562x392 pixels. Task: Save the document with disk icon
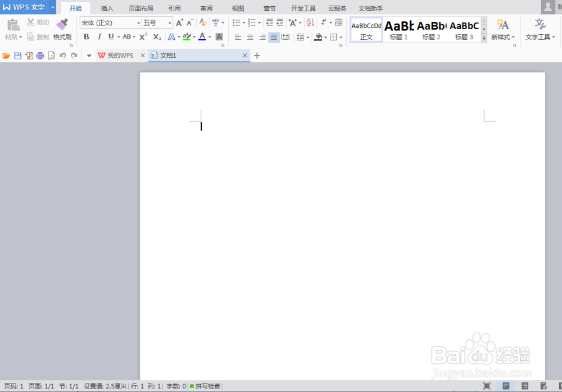tap(17, 56)
